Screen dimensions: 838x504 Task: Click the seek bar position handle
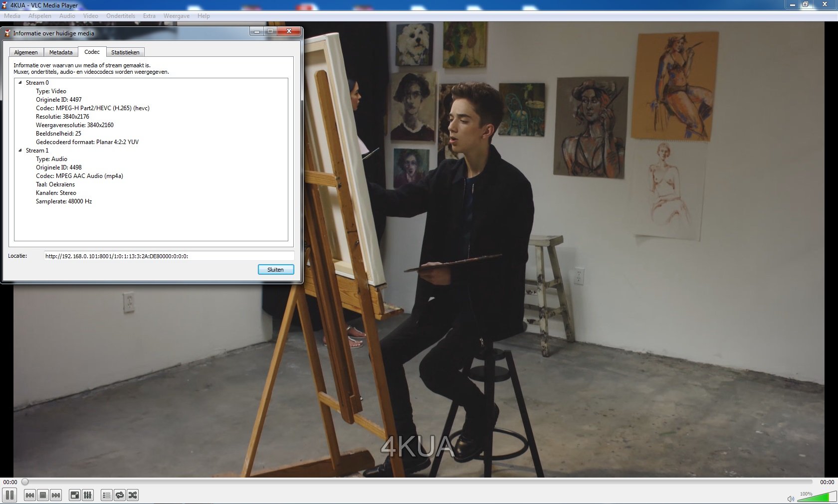[x=25, y=482]
